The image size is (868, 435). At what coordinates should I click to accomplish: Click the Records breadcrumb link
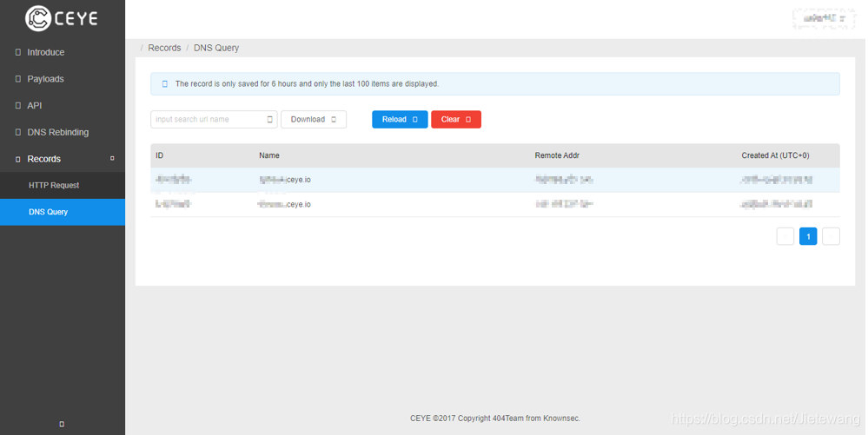click(164, 48)
